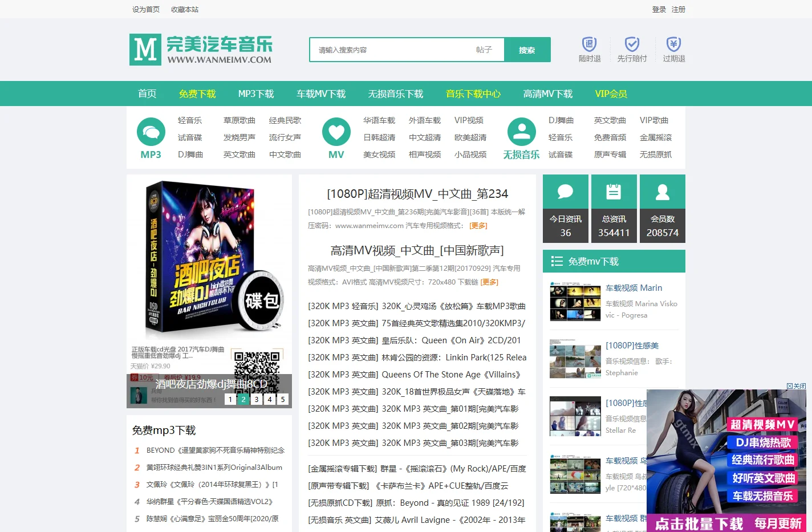The image size is (812, 532).
Task: Select slide 1 on the image carousel
Action: pyautogui.click(x=230, y=400)
